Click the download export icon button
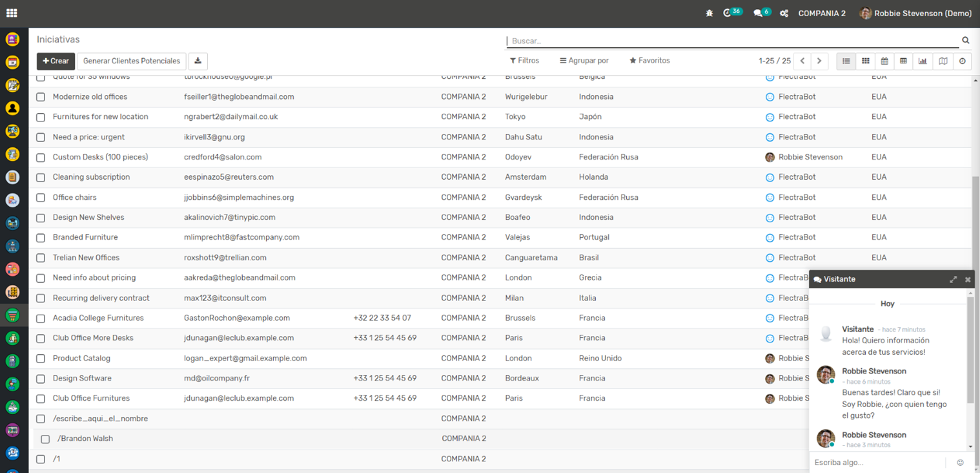This screenshot has width=980, height=473. (198, 61)
